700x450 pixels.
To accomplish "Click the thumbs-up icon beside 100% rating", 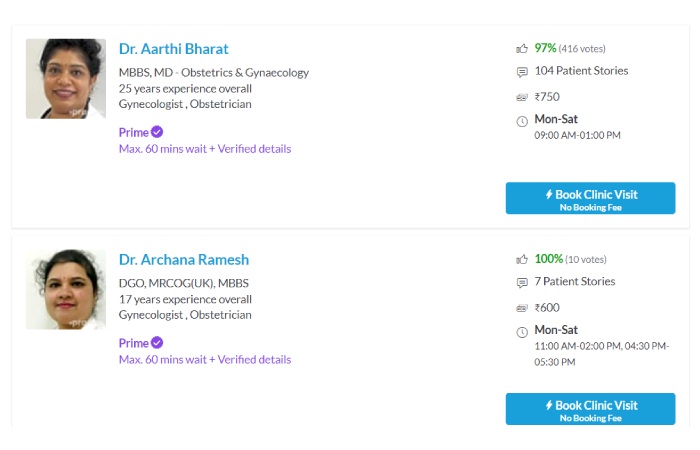I will pyautogui.click(x=522, y=259).
